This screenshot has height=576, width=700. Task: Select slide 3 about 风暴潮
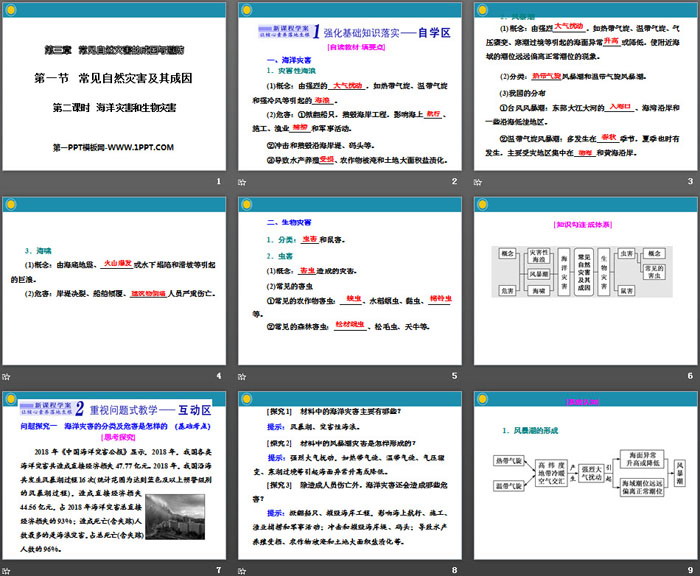pyautogui.click(x=586, y=86)
